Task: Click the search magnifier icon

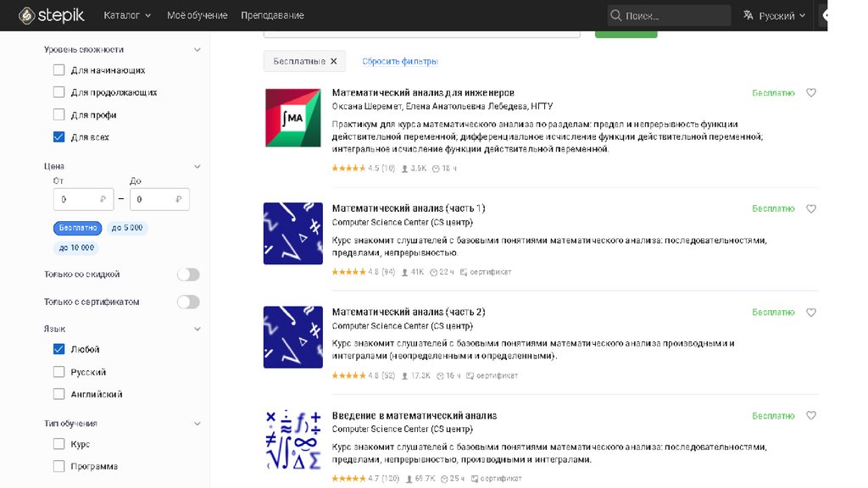Action: click(x=616, y=15)
